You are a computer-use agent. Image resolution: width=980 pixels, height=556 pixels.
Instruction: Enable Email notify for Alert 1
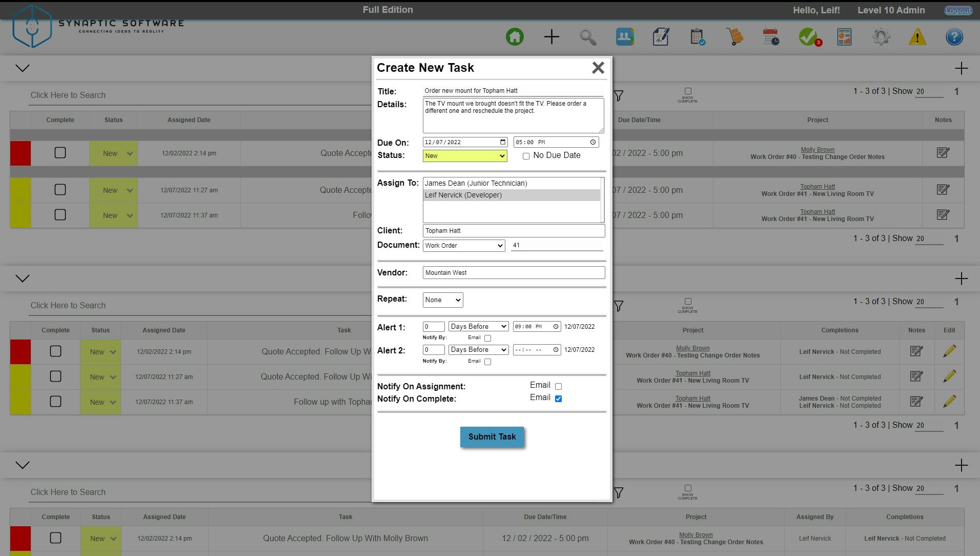487,338
